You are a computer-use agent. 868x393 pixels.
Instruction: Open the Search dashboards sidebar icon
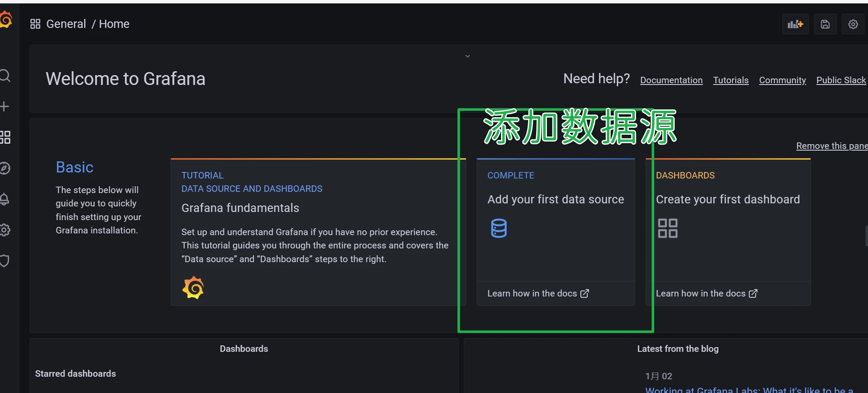tap(5, 76)
